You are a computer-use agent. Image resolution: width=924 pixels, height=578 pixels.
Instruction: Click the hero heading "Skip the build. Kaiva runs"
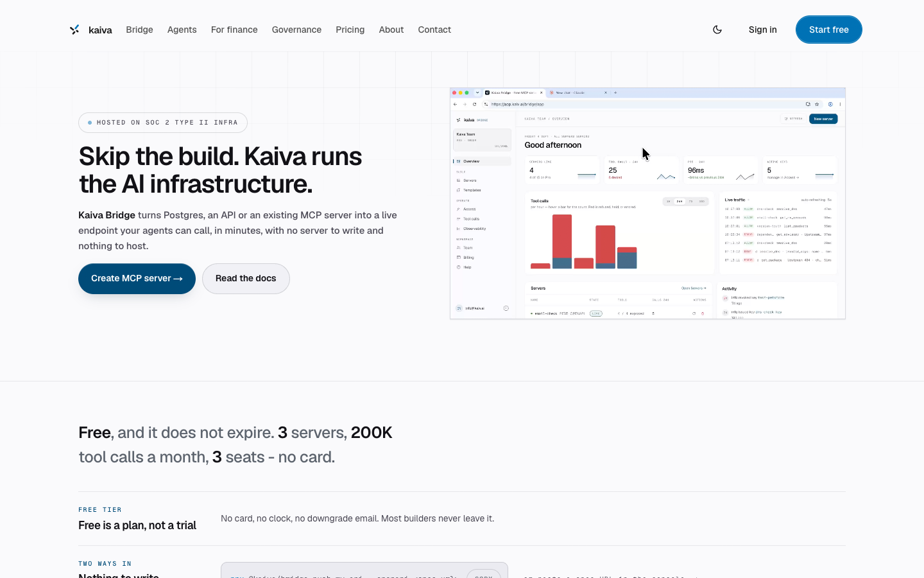click(x=220, y=157)
